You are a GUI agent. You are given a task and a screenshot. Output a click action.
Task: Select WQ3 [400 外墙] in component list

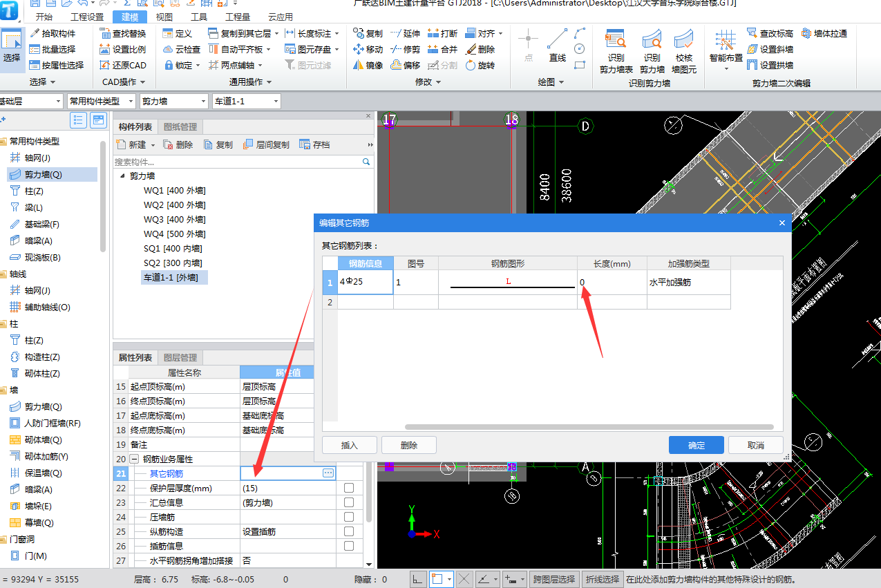click(x=174, y=219)
